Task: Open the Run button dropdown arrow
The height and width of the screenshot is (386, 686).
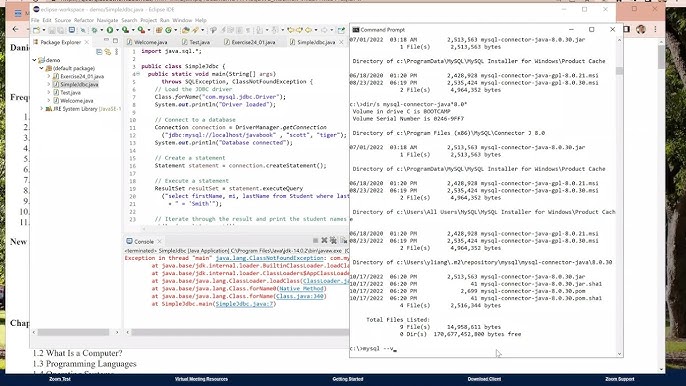Action: (x=117, y=30)
